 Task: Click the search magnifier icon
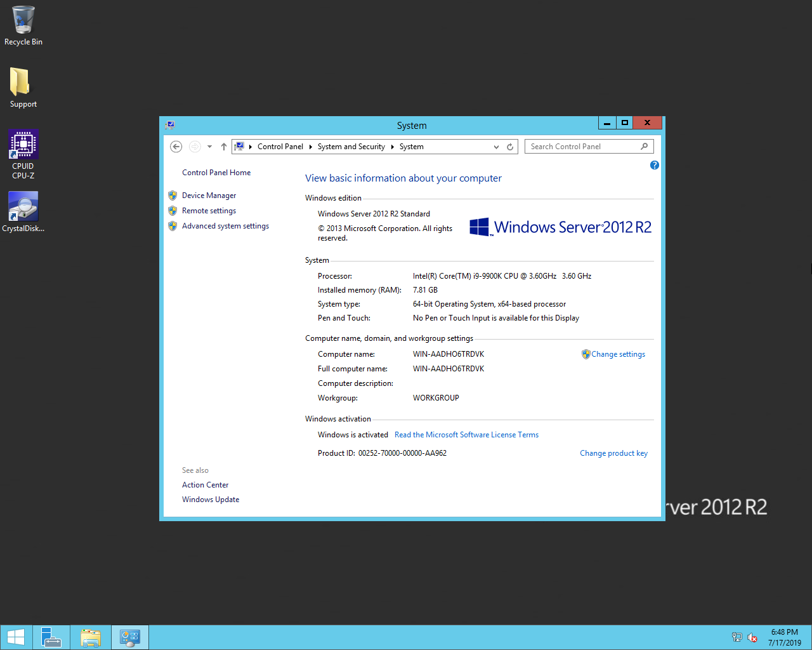[645, 146]
